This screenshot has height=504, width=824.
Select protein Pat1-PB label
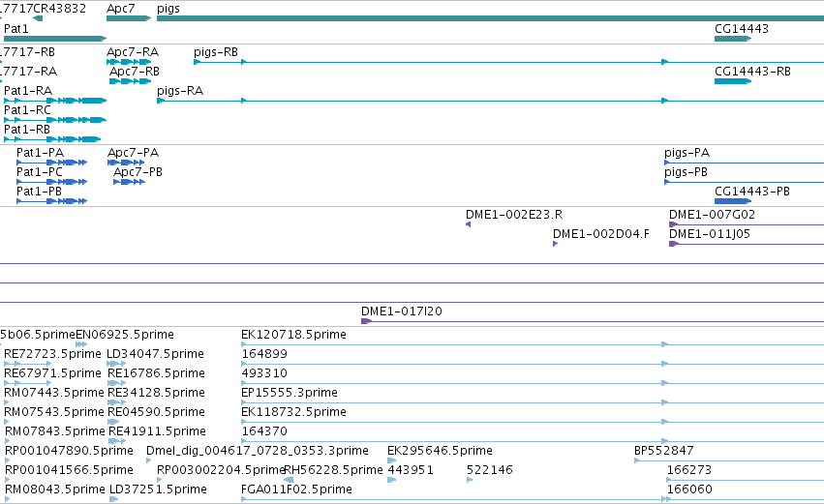[x=39, y=192]
